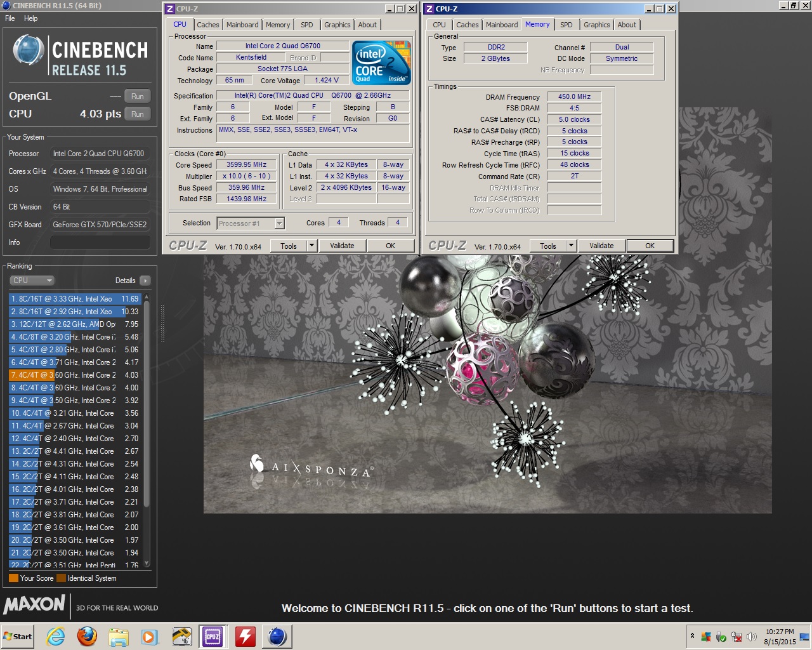Screen dimensions: 812x650
Task: Click OK in left CPU-Z window
Action: click(390, 246)
